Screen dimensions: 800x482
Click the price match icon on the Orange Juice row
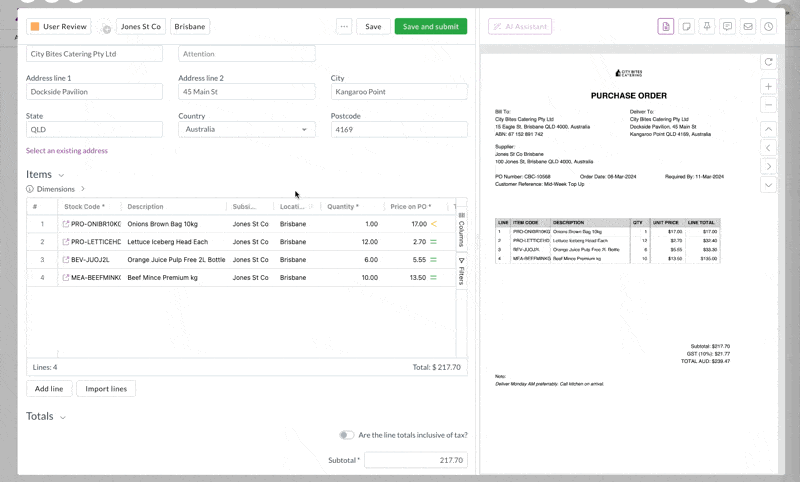[x=434, y=260]
